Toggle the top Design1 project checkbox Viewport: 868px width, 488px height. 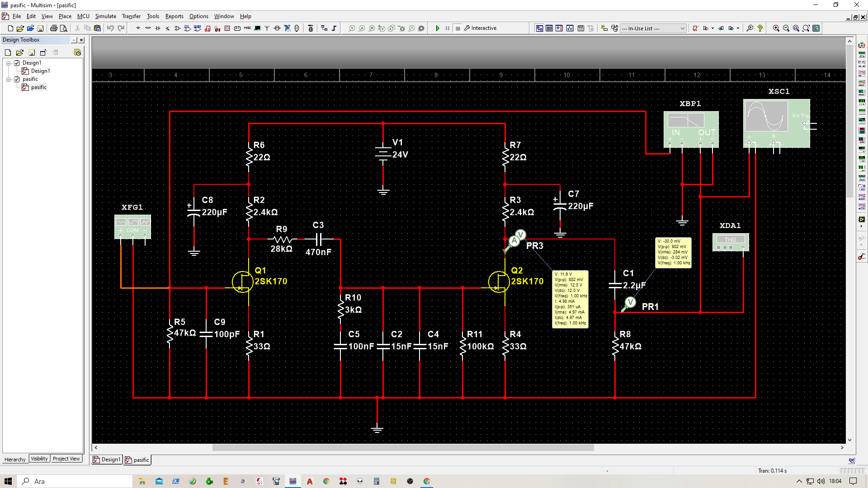click(17, 63)
